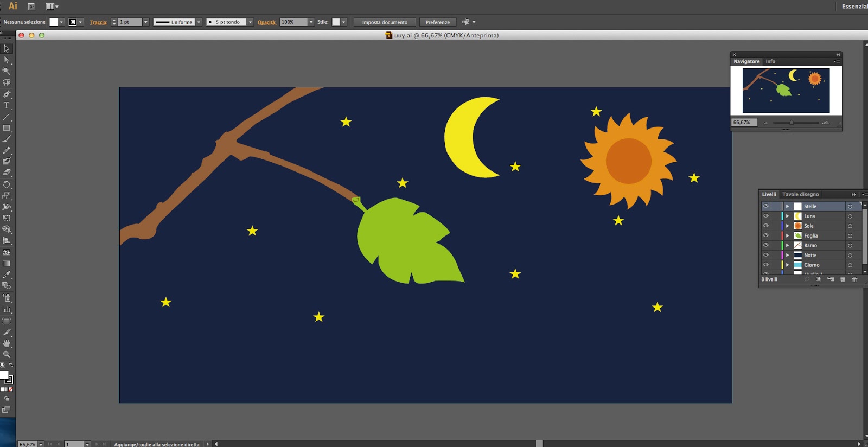Select the Selection tool (black arrow)
868x447 pixels.
pos(7,49)
